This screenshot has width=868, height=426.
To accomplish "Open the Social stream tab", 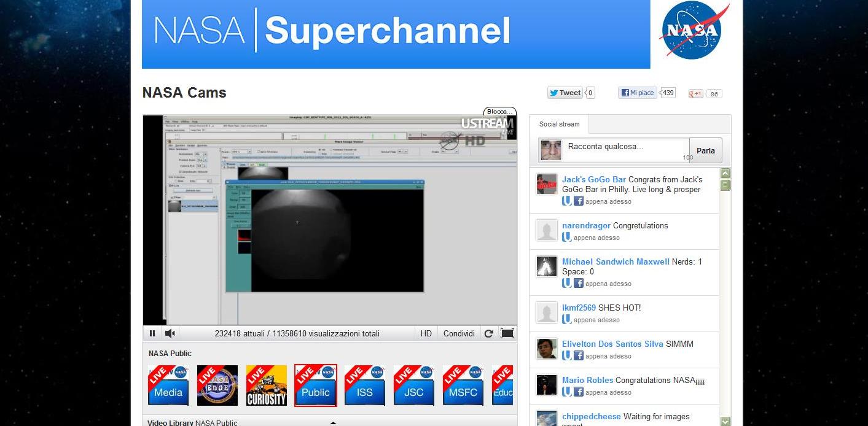I will (559, 124).
